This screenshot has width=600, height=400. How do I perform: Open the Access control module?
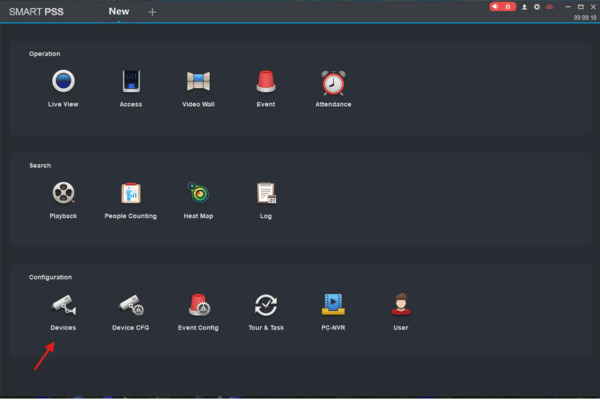[131, 88]
